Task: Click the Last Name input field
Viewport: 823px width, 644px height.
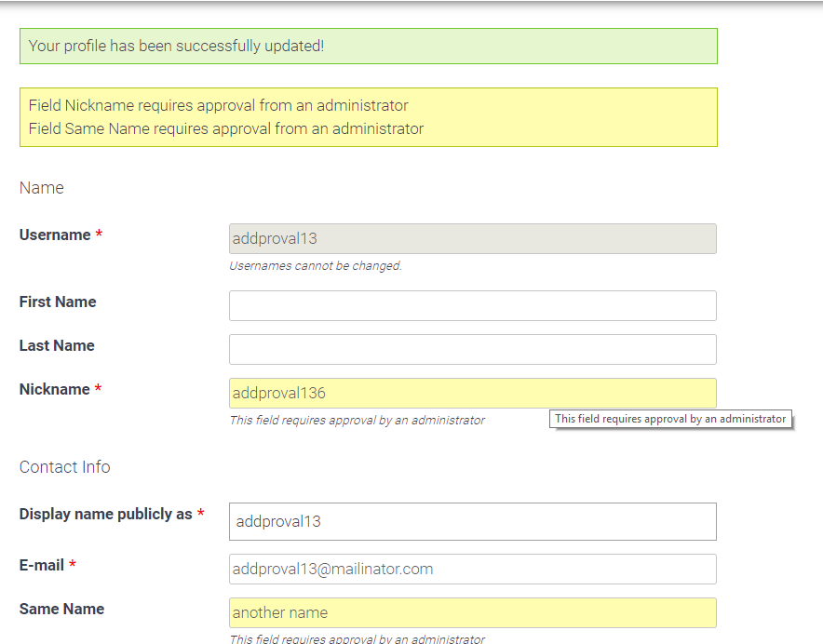Action: 472,349
